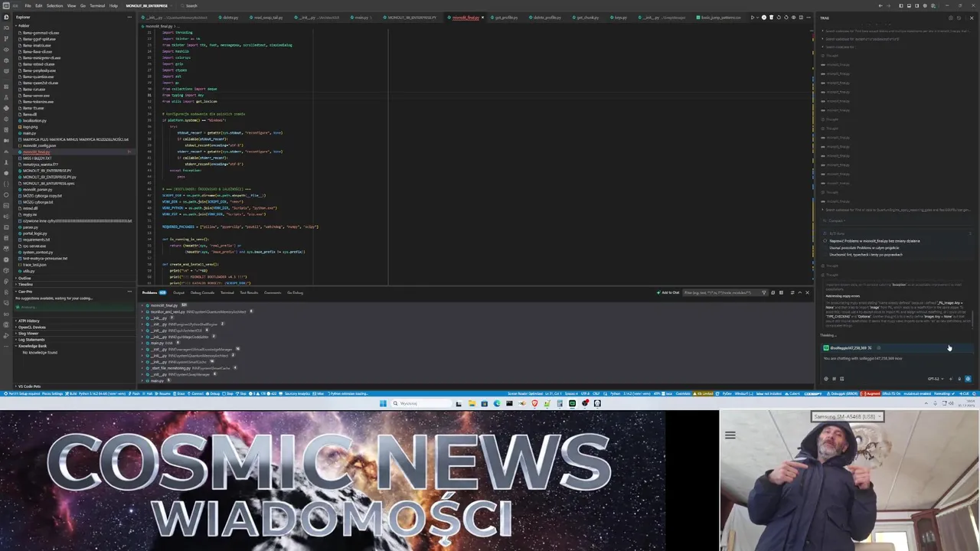Toggle the secondary side bar layout icon
This screenshot has width=980, height=551.
(x=916, y=5)
